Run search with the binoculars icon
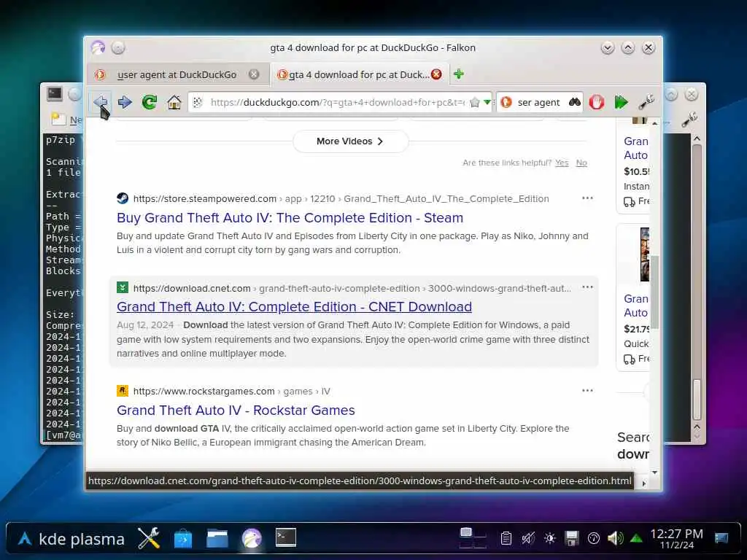 575,102
